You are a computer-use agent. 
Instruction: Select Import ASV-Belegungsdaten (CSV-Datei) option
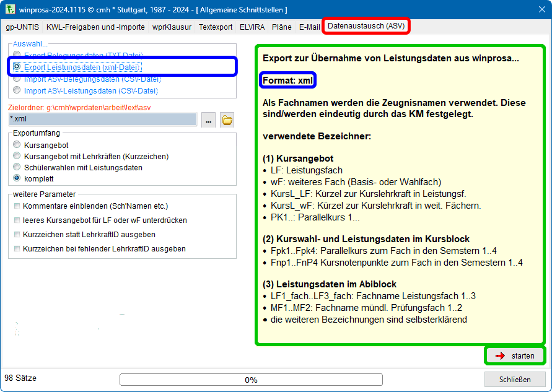(x=17, y=79)
